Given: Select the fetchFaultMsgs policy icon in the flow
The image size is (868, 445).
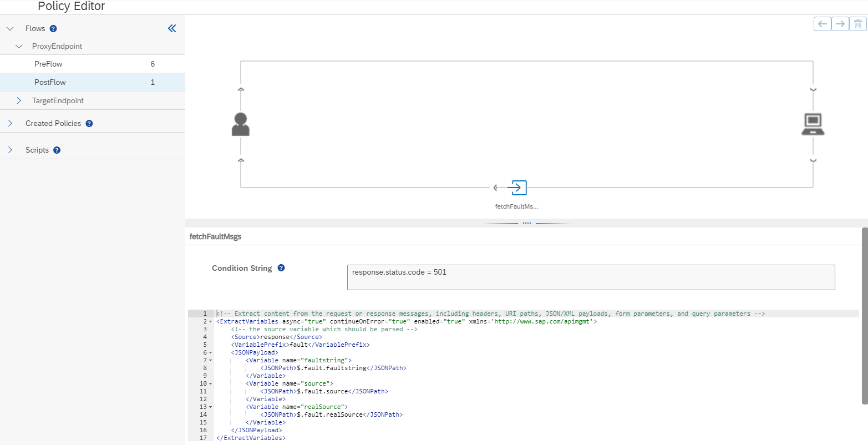Looking at the screenshot, I should (x=517, y=188).
